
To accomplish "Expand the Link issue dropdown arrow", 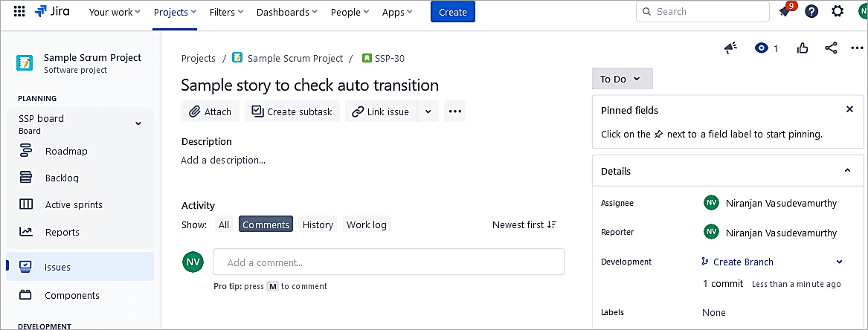I will [428, 111].
